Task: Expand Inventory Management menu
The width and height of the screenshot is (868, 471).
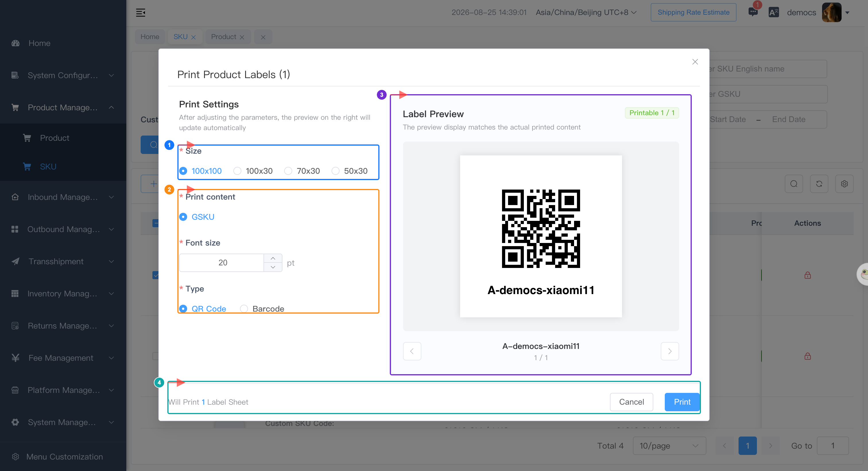Action: click(112, 294)
